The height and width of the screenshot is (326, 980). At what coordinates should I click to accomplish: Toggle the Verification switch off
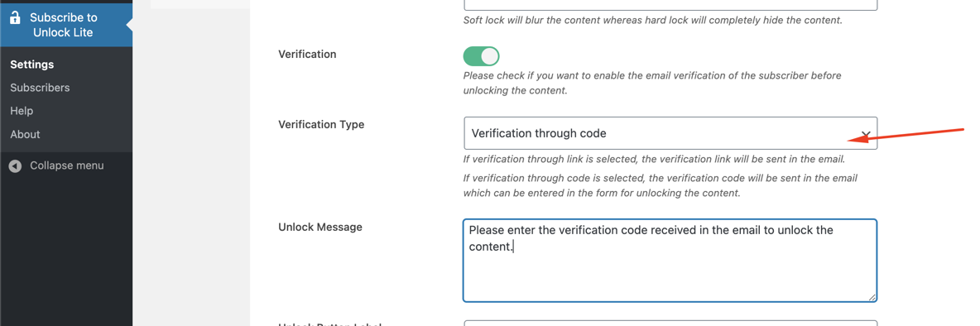[481, 56]
